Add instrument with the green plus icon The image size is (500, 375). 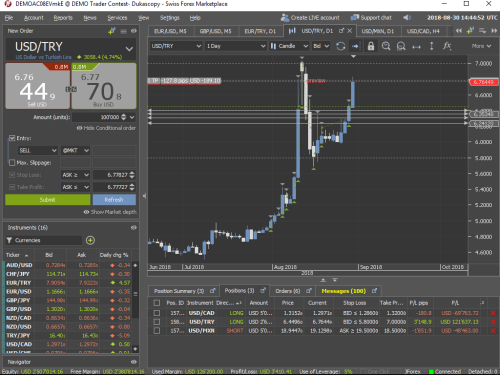pos(90,240)
